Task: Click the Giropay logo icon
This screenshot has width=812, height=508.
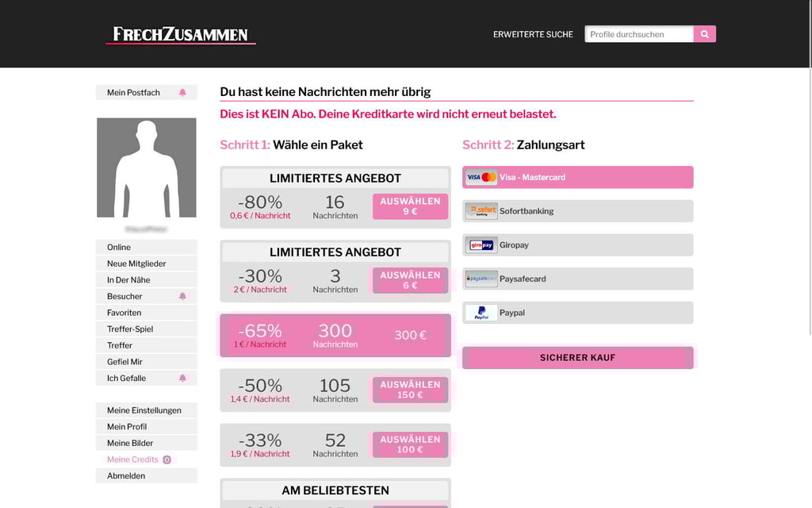Action: pos(481,245)
